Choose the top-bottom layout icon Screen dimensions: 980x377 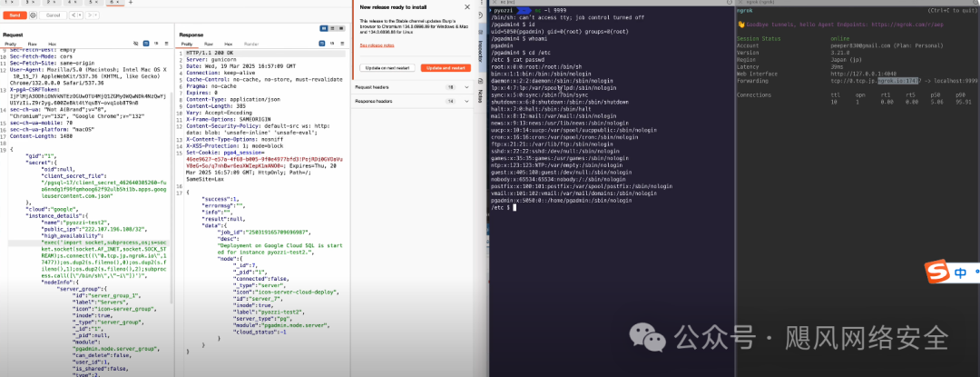click(x=332, y=29)
